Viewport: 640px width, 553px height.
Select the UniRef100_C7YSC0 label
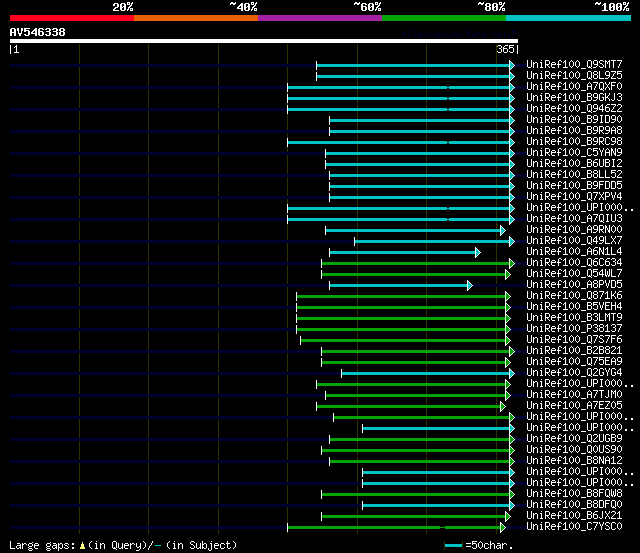click(574, 527)
